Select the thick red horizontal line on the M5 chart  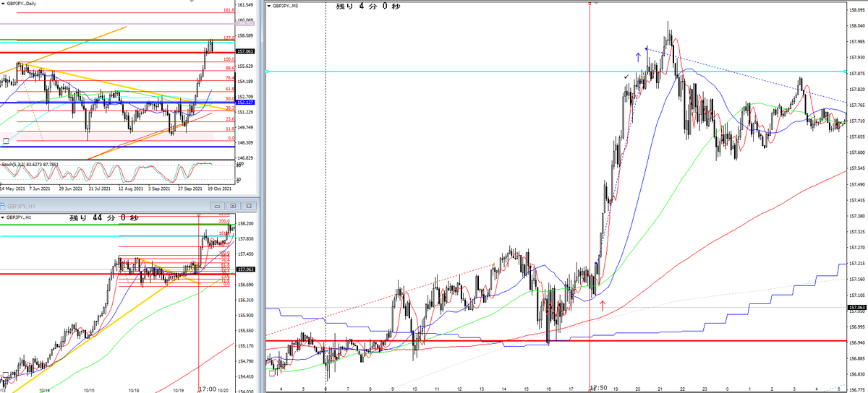[x=556, y=341]
